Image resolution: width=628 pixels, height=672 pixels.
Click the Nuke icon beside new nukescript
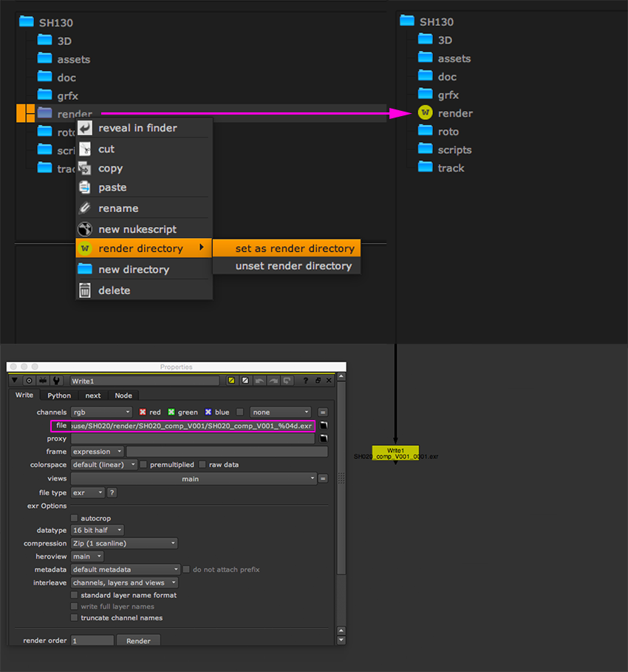tap(85, 229)
